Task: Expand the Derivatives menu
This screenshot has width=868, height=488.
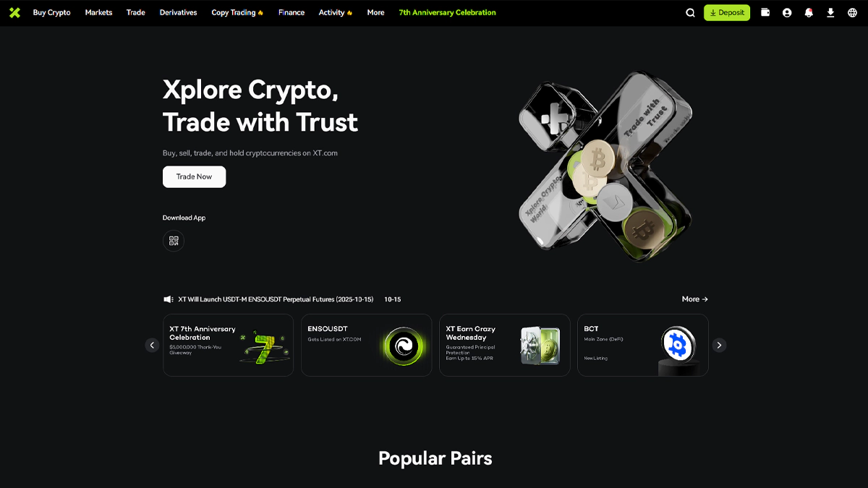Action: 178,12
